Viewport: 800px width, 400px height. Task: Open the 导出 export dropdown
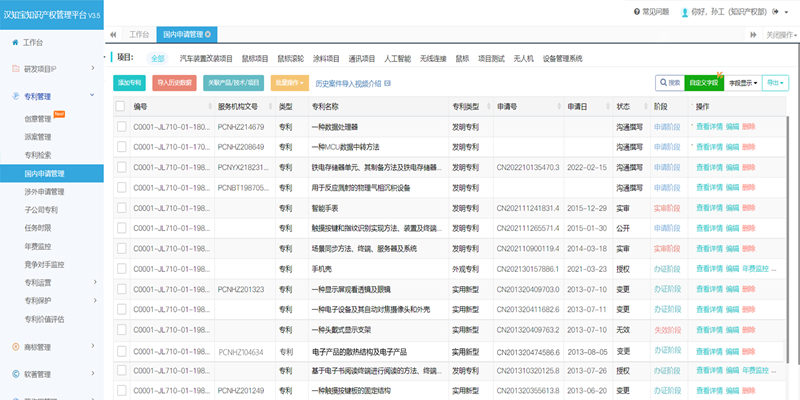tap(775, 83)
